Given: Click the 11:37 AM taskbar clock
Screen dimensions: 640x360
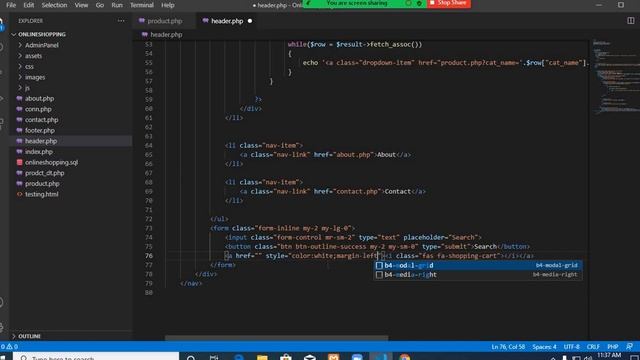Looking at the screenshot, I should click(609, 356).
